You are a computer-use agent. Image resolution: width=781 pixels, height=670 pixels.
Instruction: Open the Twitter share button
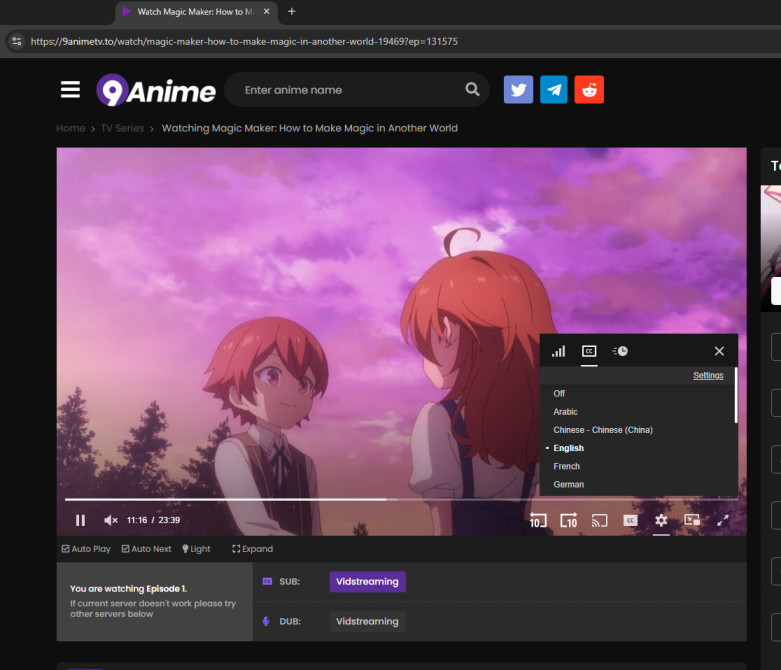point(518,90)
